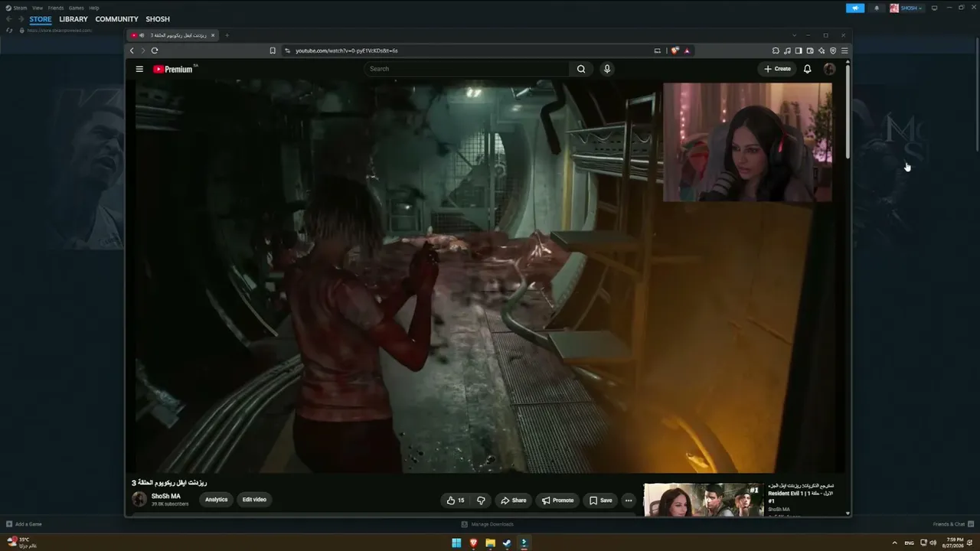The height and width of the screenshot is (551, 980).
Task: Open the ShoSh MA channel name link
Action: [x=166, y=496]
